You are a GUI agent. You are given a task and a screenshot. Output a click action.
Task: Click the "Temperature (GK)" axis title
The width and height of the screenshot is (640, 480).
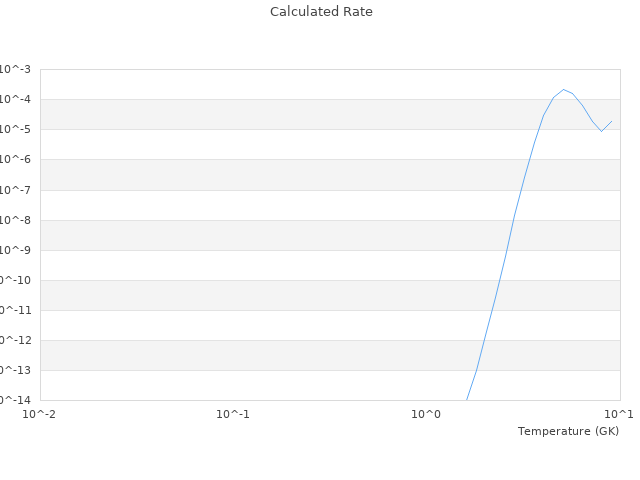click(568, 431)
